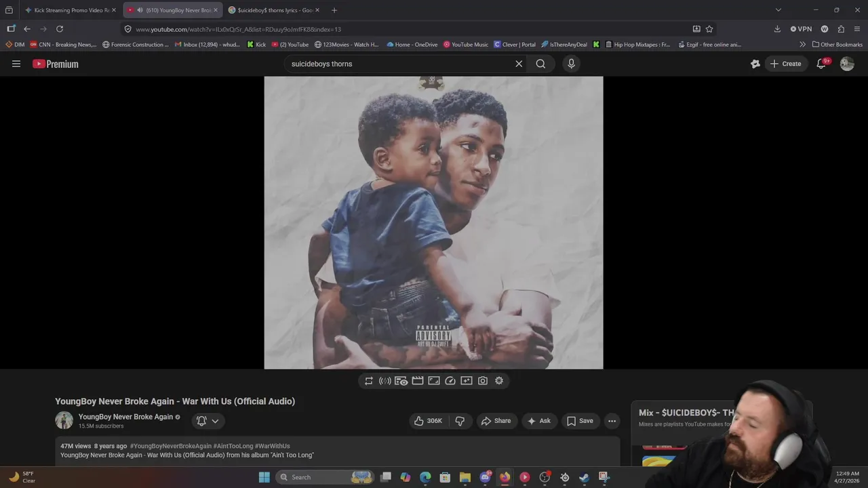Image resolution: width=868 pixels, height=488 pixels.
Task: Open Steam from the taskbar
Action: tap(584, 477)
